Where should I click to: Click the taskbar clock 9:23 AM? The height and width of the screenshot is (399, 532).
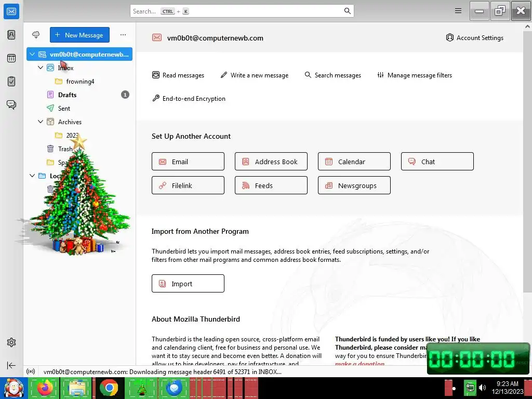[507, 384]
